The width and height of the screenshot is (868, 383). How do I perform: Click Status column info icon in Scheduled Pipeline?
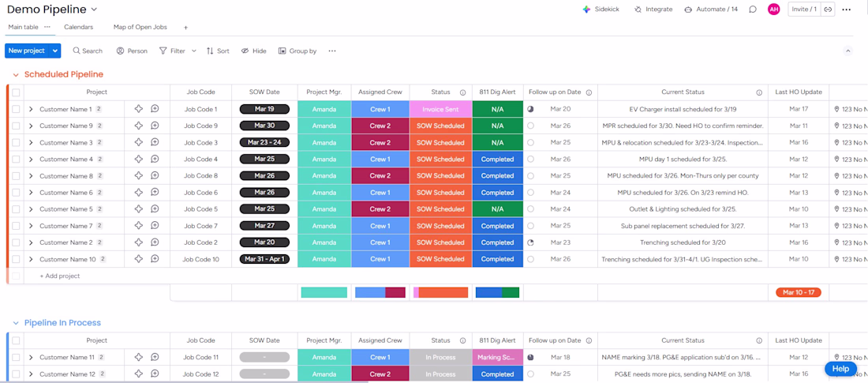tap(462, 92)
